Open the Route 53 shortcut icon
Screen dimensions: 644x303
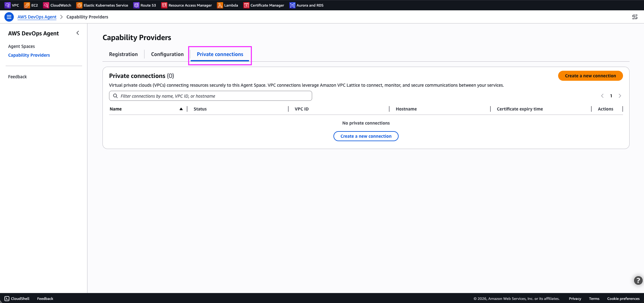[136, 5]
